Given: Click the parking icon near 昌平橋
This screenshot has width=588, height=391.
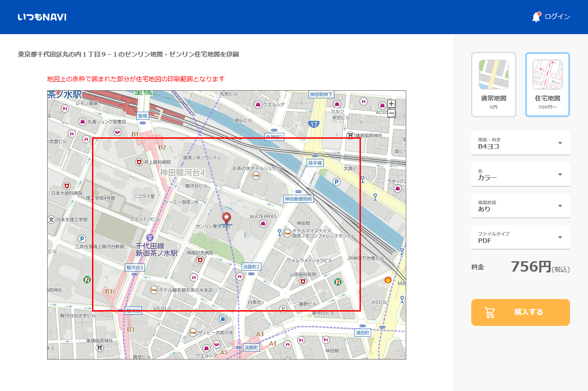Looking at the screenshot, I should pos(336,182).
